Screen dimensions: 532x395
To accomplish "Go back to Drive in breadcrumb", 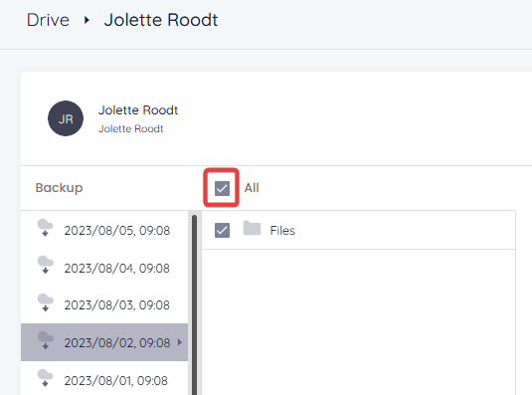I will tap(48, 20).
